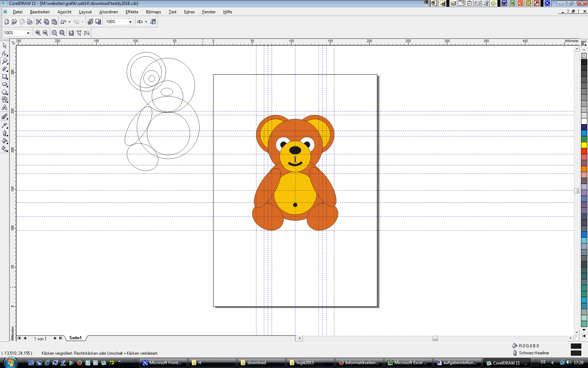The width and height of the screenshot is (588, 368).
Task: Open the Anordnen menu
Action: pos(108,12)
